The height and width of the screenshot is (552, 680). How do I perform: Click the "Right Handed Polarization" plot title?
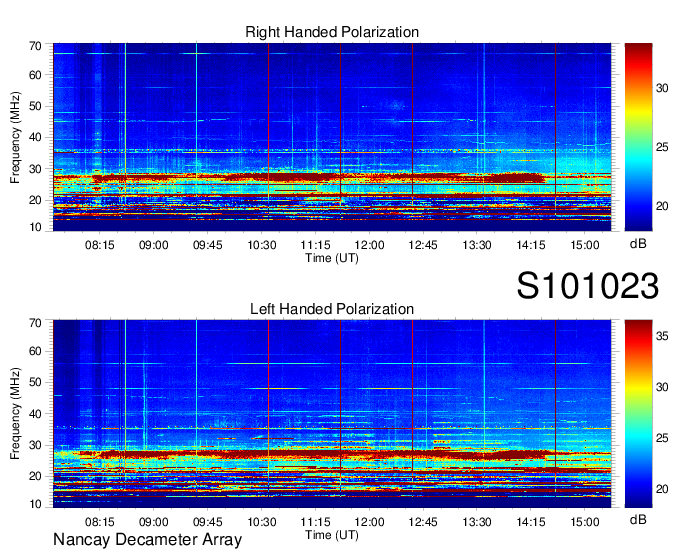(x=332, y=32)
